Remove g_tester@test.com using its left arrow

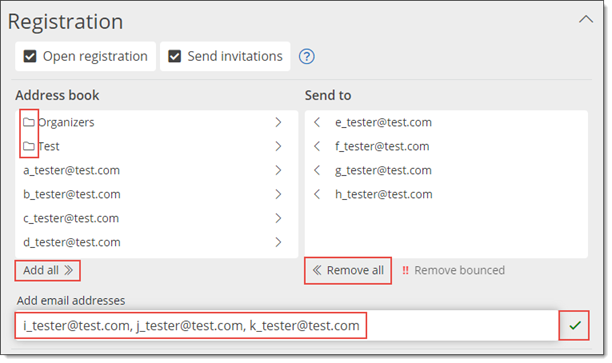click(317, 170)
